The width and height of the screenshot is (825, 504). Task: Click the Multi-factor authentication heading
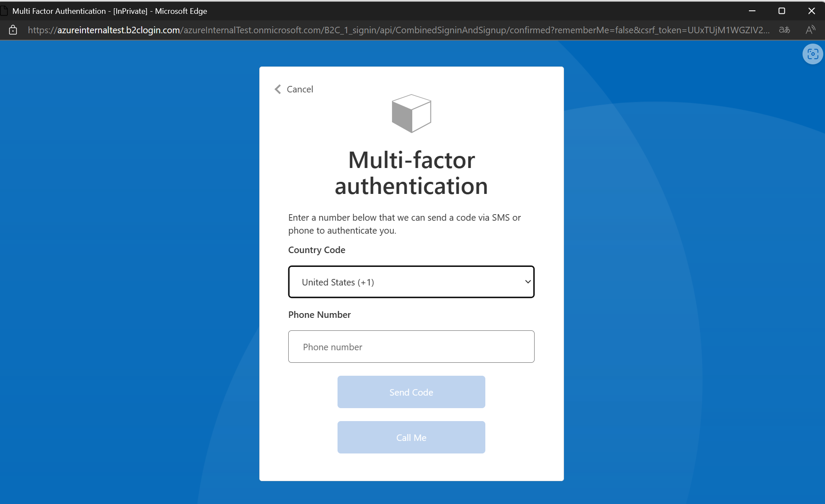tap(411, 173)
